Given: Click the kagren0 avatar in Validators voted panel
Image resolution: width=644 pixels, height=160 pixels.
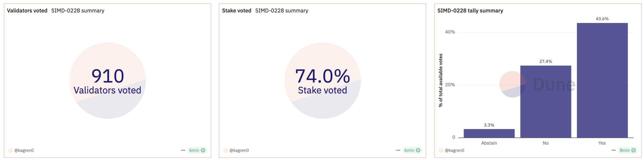Looking at the screenshot, I should pyautogui.click(x=10, y=150).
